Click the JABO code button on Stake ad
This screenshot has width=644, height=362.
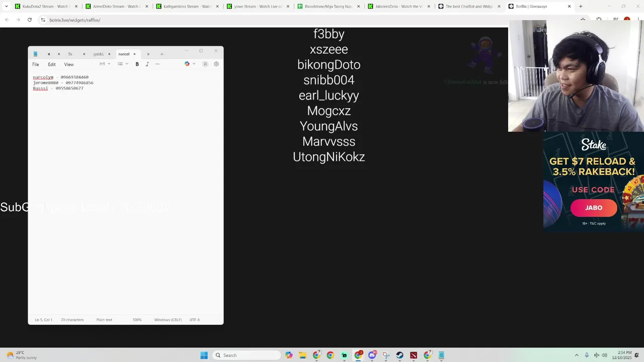pyautogui.click(x=594, y=208)
